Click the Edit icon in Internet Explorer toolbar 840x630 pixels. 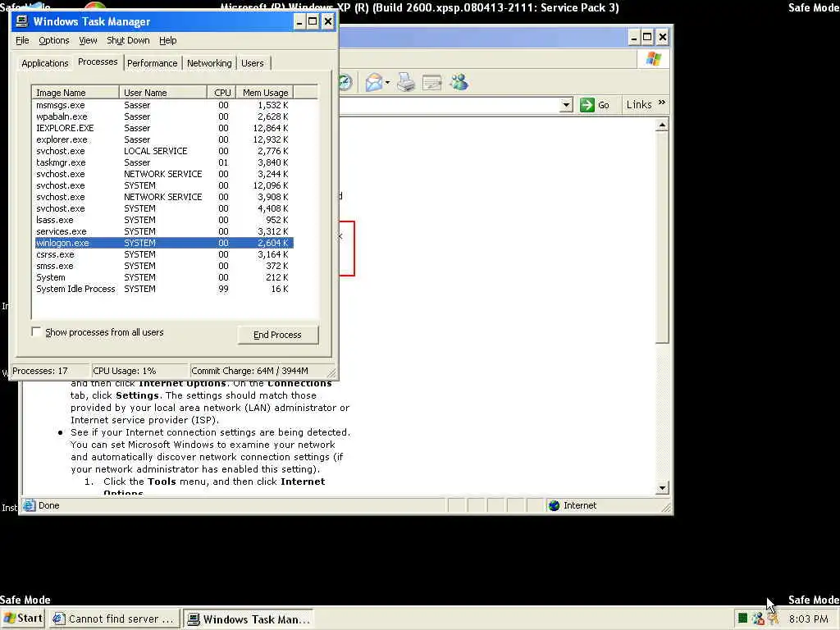pos(431,83)
